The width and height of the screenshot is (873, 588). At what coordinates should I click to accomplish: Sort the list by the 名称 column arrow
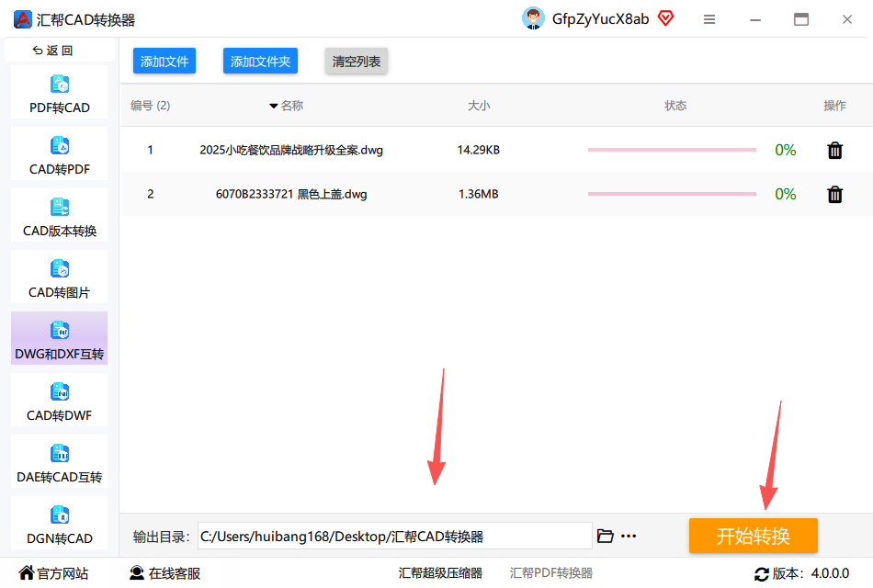coord(273,106)
